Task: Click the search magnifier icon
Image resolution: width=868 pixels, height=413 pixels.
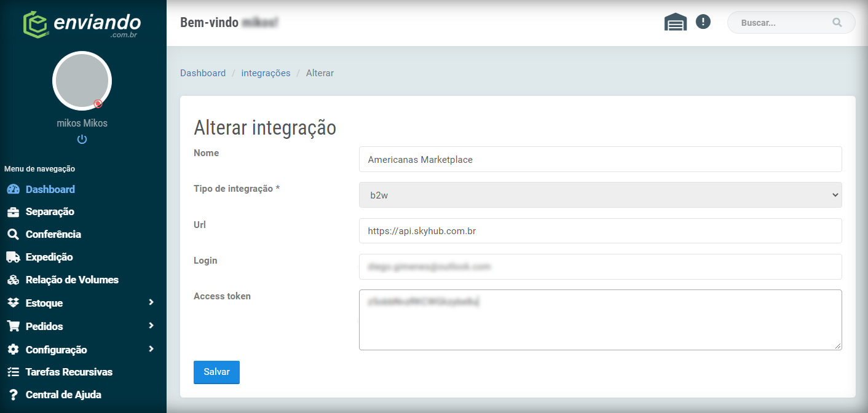Action: click(x=837, y=23)
